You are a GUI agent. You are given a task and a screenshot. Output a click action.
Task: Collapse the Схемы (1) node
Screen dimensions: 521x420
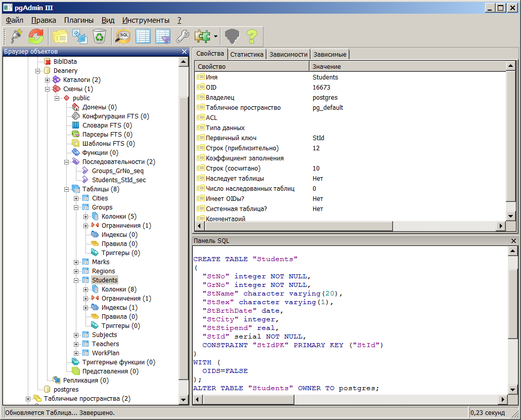click(x=47, y=89)
